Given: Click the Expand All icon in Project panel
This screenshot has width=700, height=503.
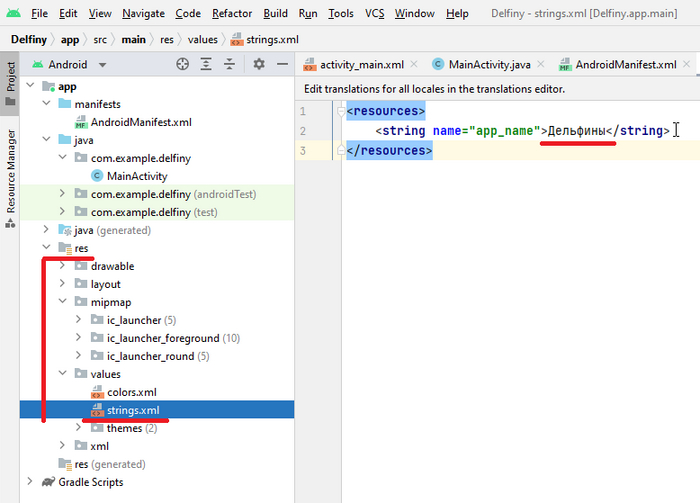Looking at the screenshot, I should pyautogui.click(x=207, y=64).
